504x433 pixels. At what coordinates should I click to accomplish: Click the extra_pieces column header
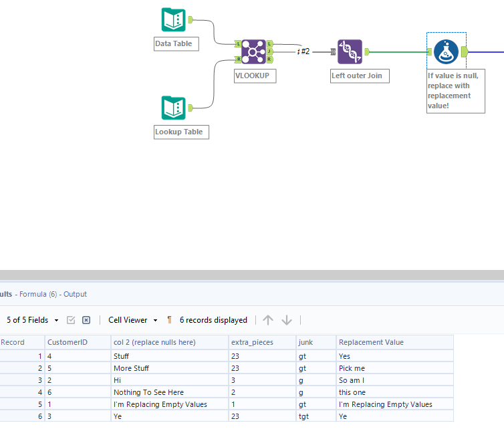click(262, 342)
